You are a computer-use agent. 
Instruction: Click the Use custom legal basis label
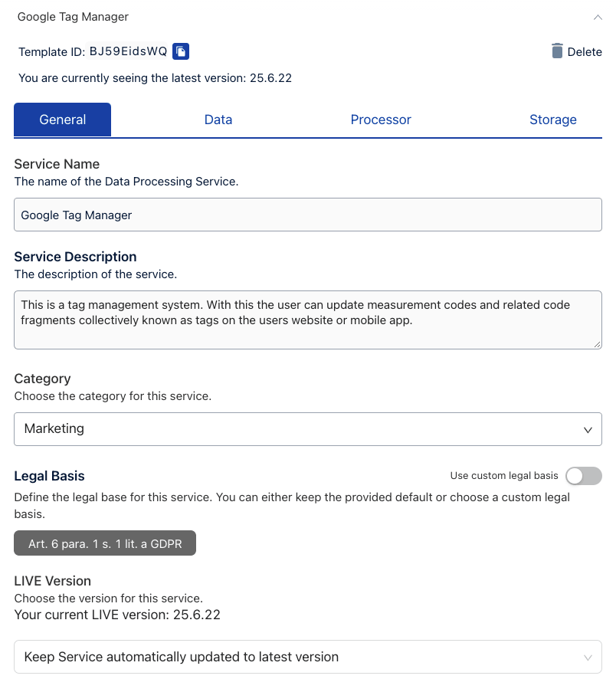point(504,476)
